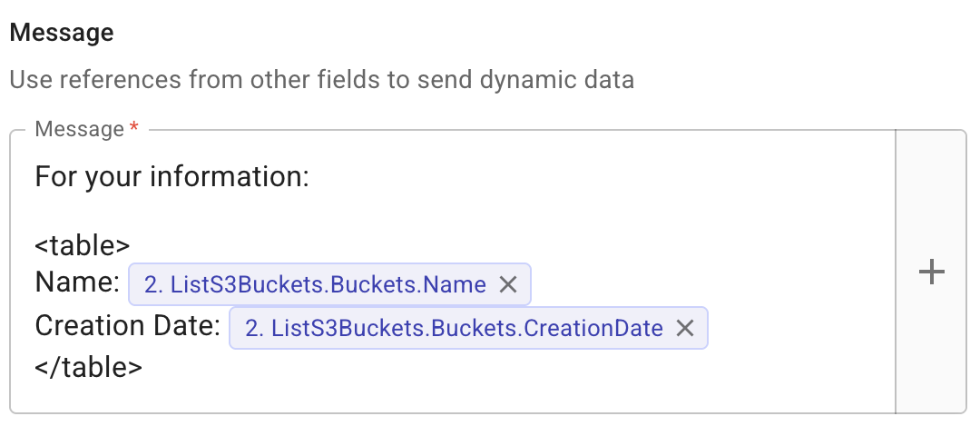This screenshot has width=980, height=436.
Task: Remove the ListS3Buckets.Buckets.Name chip with X
Action: click(508, 285)
